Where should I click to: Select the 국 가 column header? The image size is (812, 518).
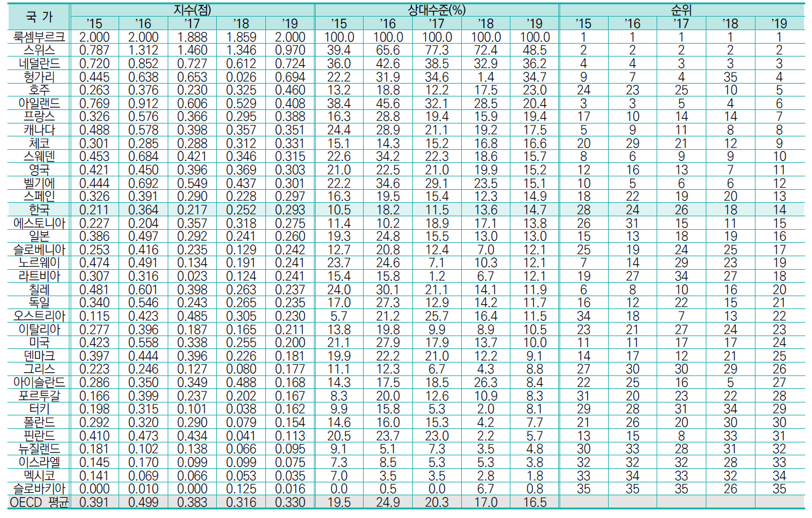pyautogui.click(x=38, y=17)
